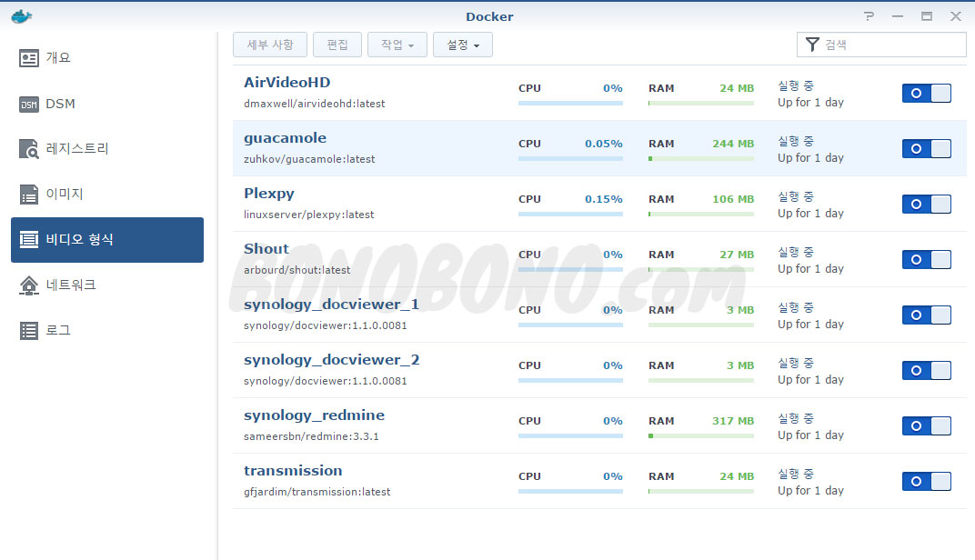Maximize the Docker window

(x=927, y=16)
